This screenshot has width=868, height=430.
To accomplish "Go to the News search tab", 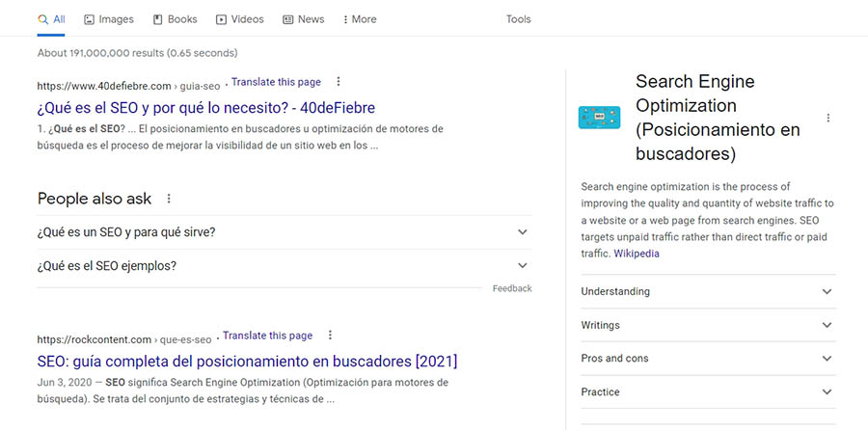I will 303,19.
